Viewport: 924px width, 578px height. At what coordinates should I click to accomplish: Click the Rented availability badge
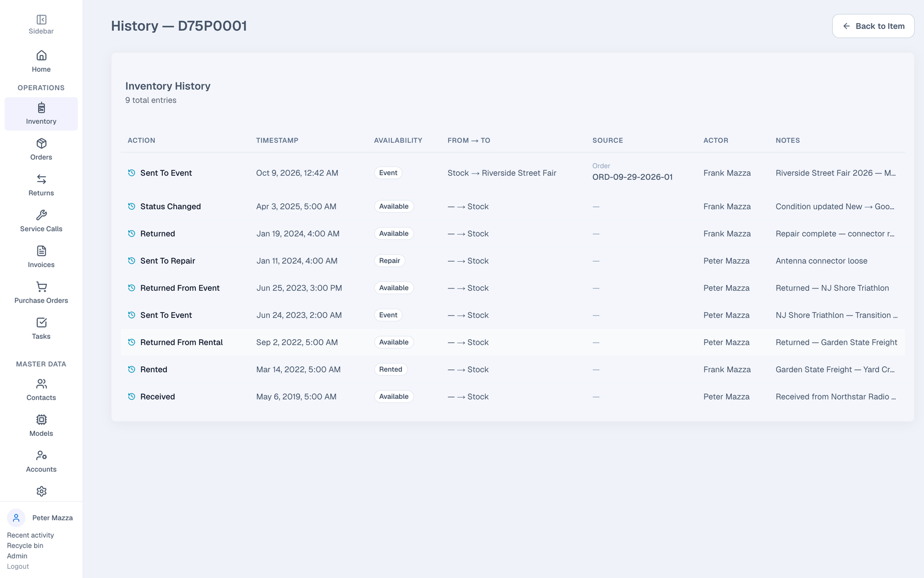click(x=390, y=369)
